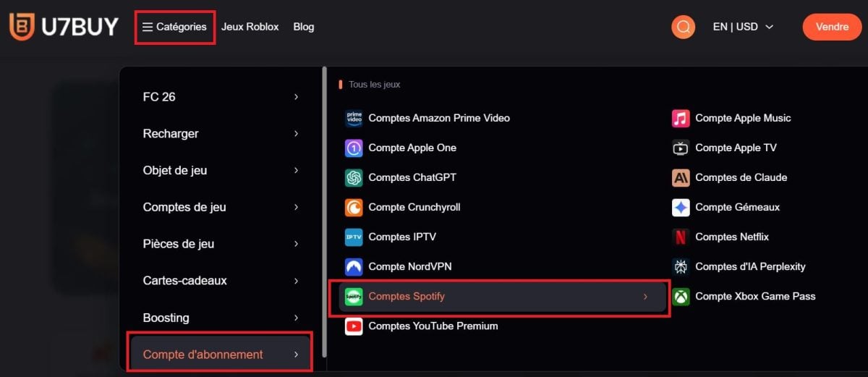The width and height of the screenshot is (868, 377).
Task: Click the U7BUY shield logo icon
Action: 22,26
